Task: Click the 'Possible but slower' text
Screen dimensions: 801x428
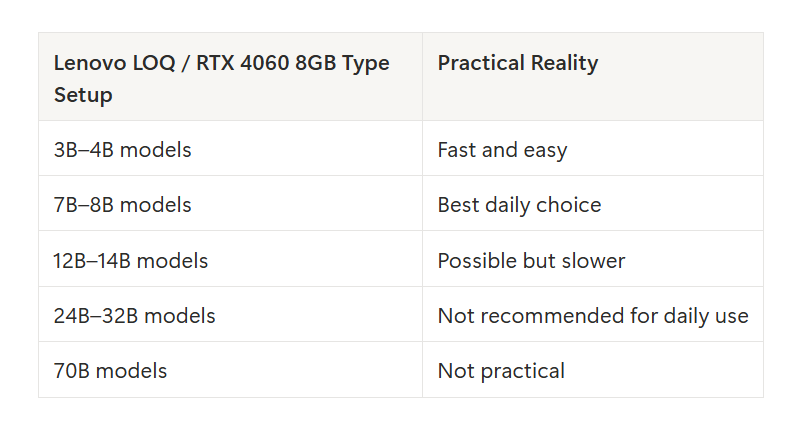Action: 531,260
